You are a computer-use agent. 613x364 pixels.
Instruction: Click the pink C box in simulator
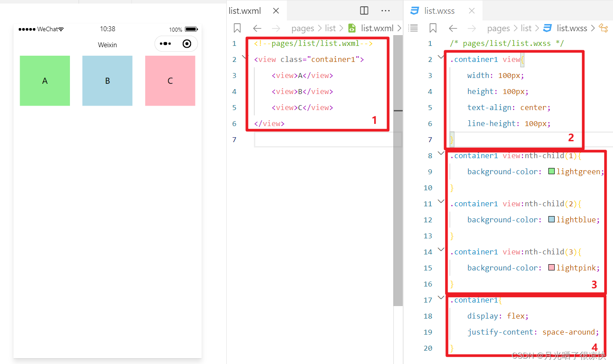pyautogui.click(x=170, y=81)
